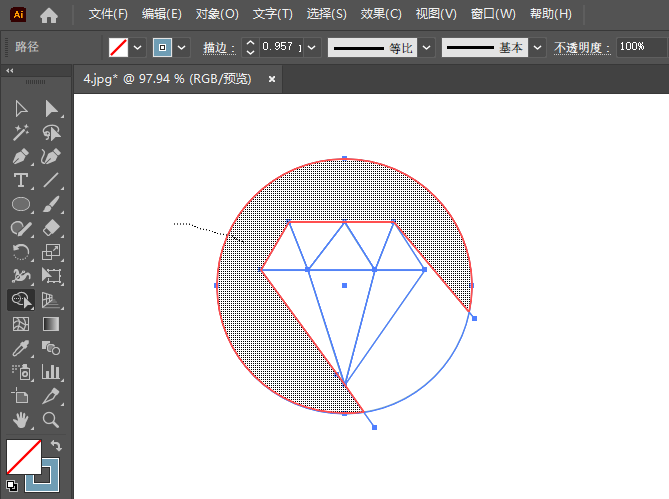Open the 帮助(H) menu
Viewport: 669px width, 499px height.
pyautogui.click(x=550, y=14)
